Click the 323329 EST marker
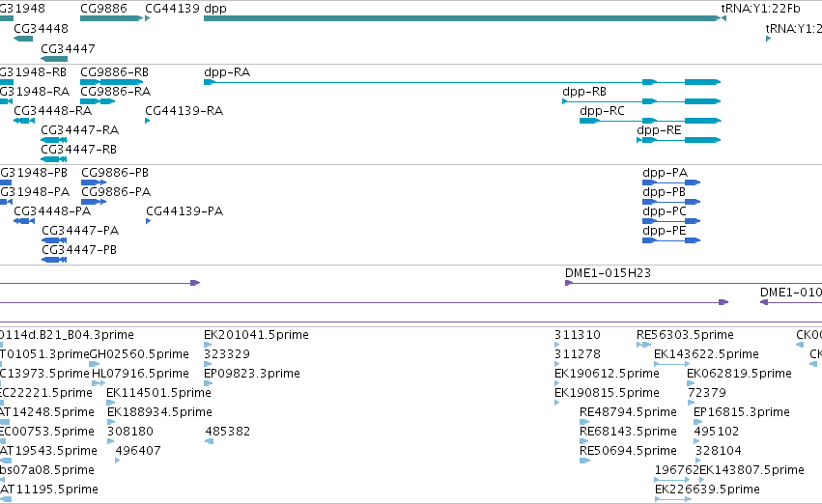 pos(208,364)
